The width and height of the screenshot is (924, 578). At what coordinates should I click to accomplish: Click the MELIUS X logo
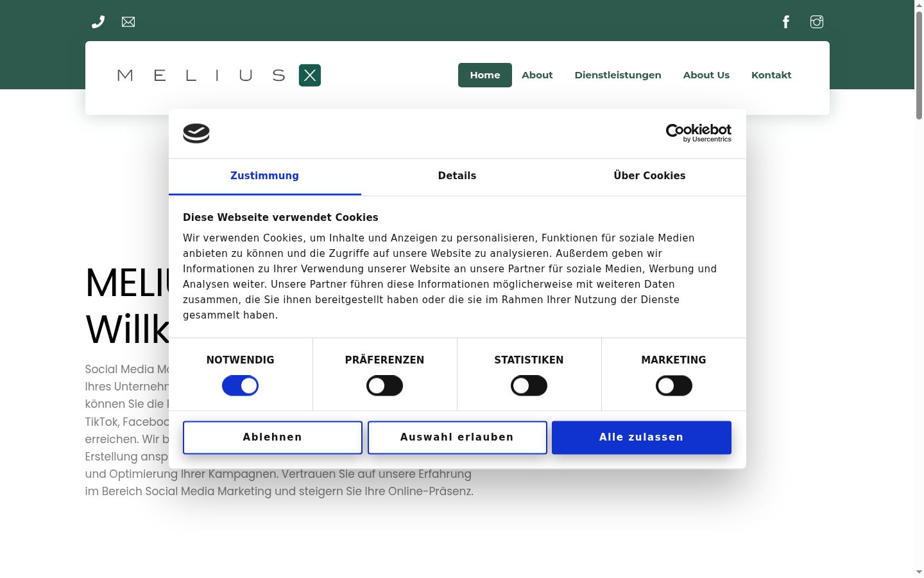(219, 75)
